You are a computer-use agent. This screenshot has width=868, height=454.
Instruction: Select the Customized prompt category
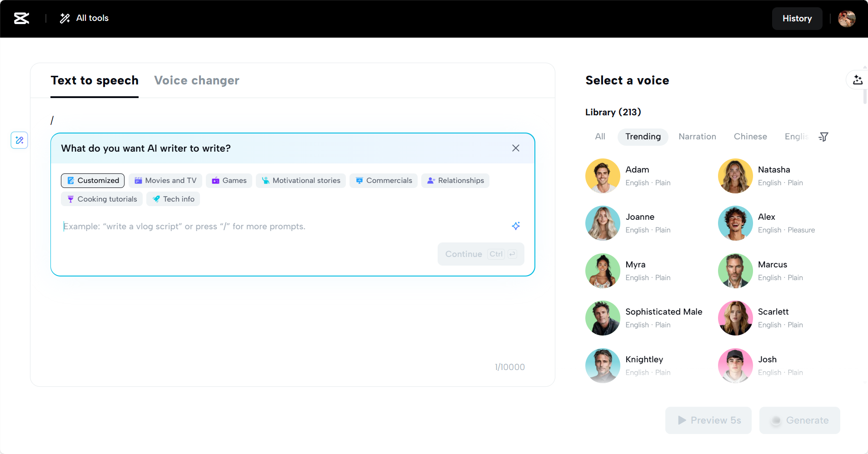pyautogui.click(x=93, y=181)
